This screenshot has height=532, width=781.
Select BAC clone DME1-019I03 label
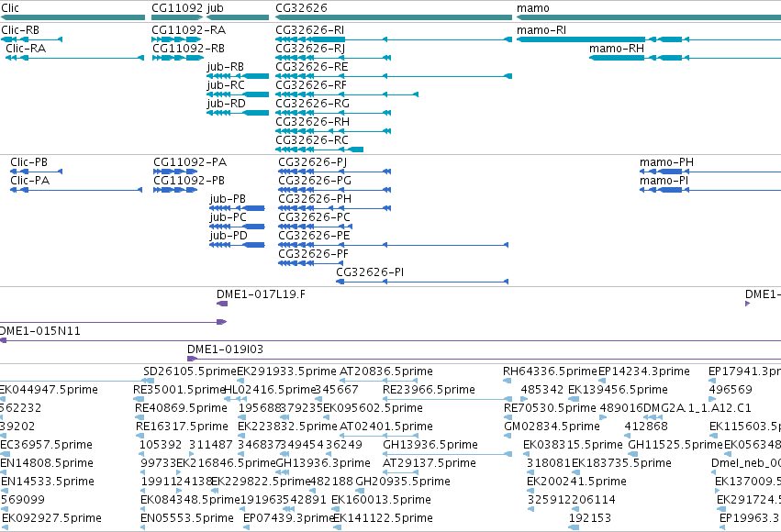(x=225, y=349)
